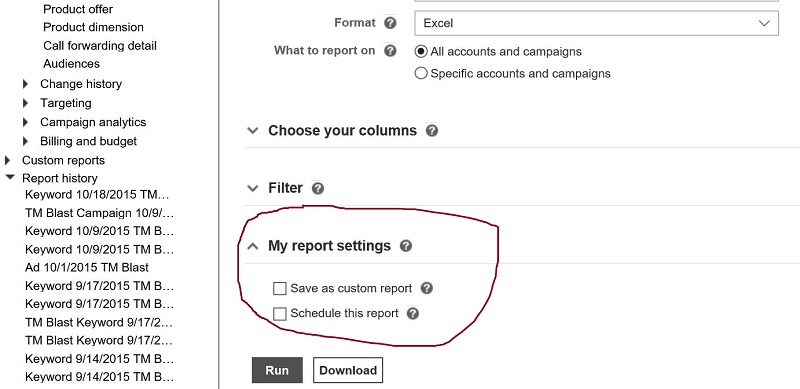The width and height of the screenshot is (800, 389).
Task: Select All accounts and campaigns radio
Action: click(421, 52)
